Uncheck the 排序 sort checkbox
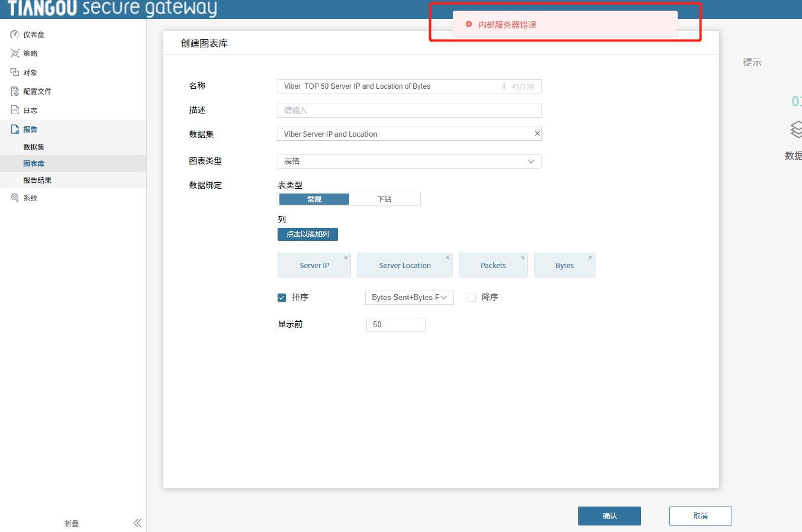This screenshot has width=802, height=532. pyautogui.click(x=282, y=297)
